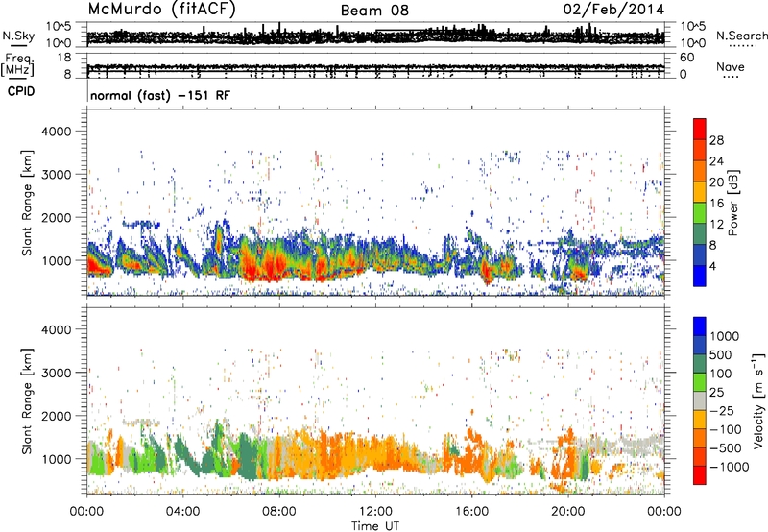Pick bright blue bottom segment of power colorbar
Screen dimensions: 768x532
coord(700,276)
